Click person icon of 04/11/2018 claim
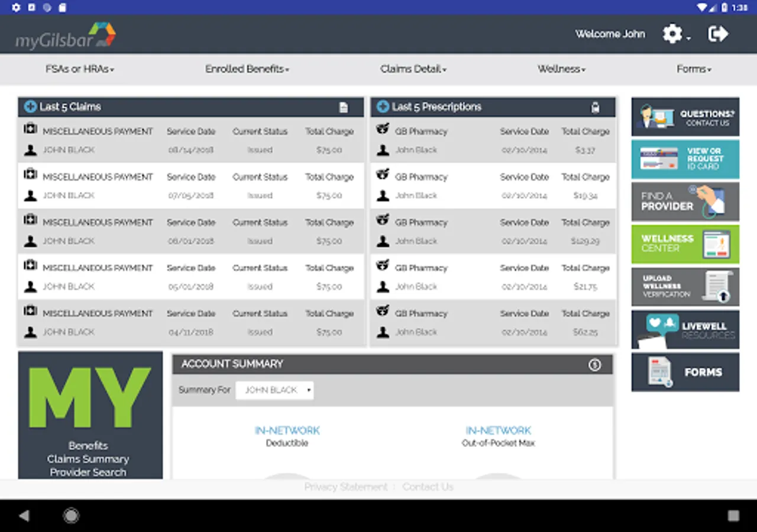The height and width of the screenshot is (532, 757). (30, 332)
